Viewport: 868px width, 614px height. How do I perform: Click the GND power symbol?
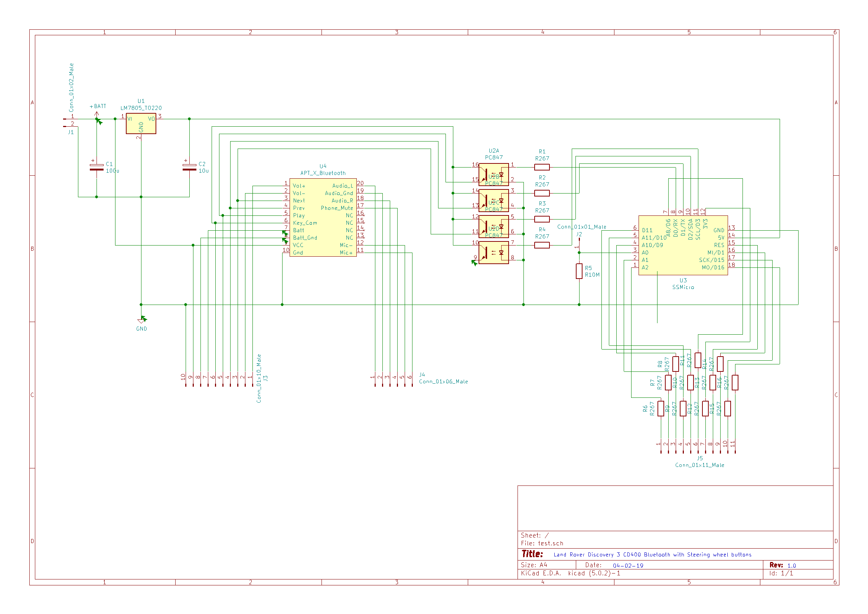point(142,322)
